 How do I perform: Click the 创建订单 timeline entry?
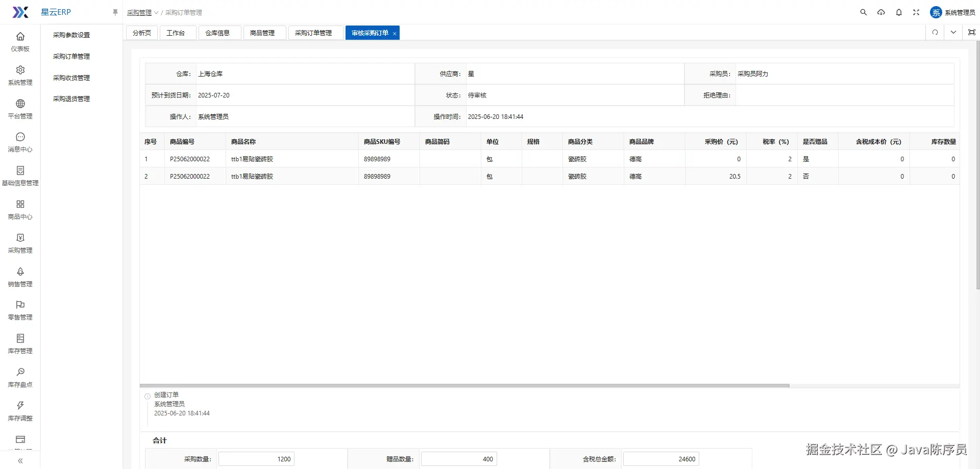[166, 395]
